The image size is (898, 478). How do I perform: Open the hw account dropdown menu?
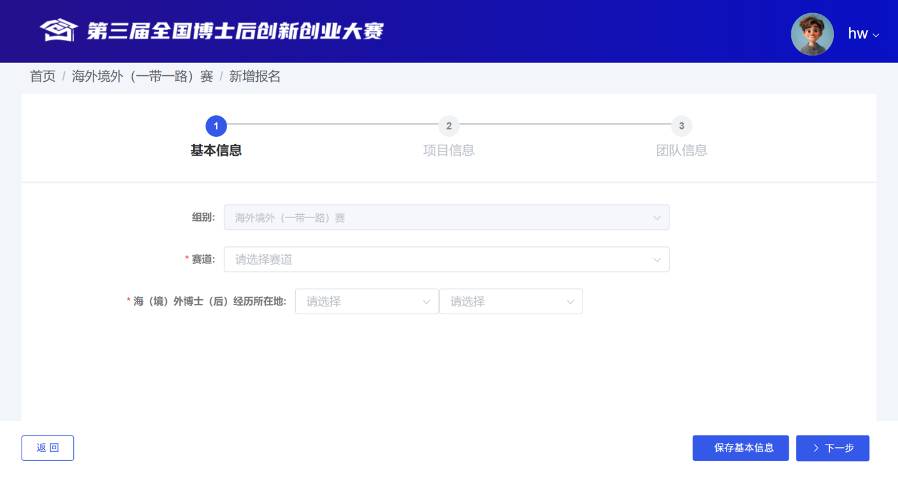point(863,34)
